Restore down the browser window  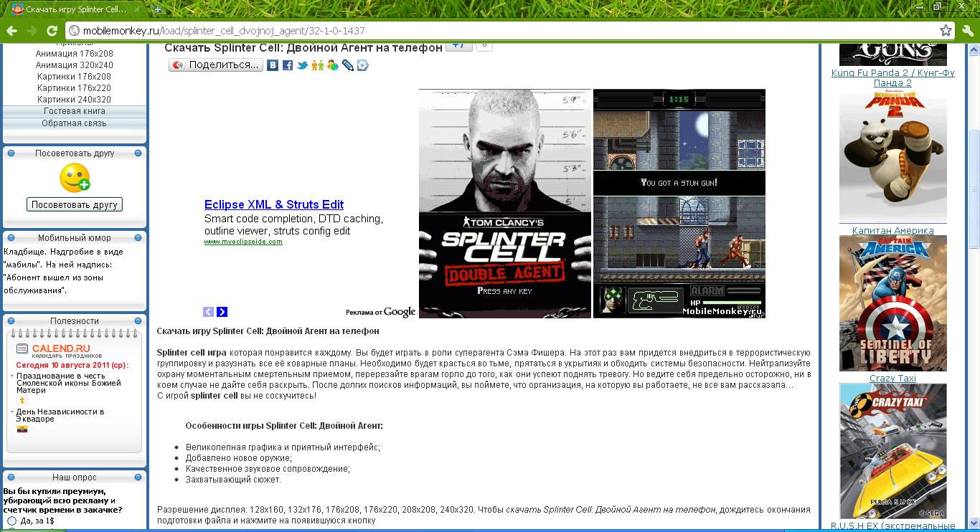tap(937, 6)
